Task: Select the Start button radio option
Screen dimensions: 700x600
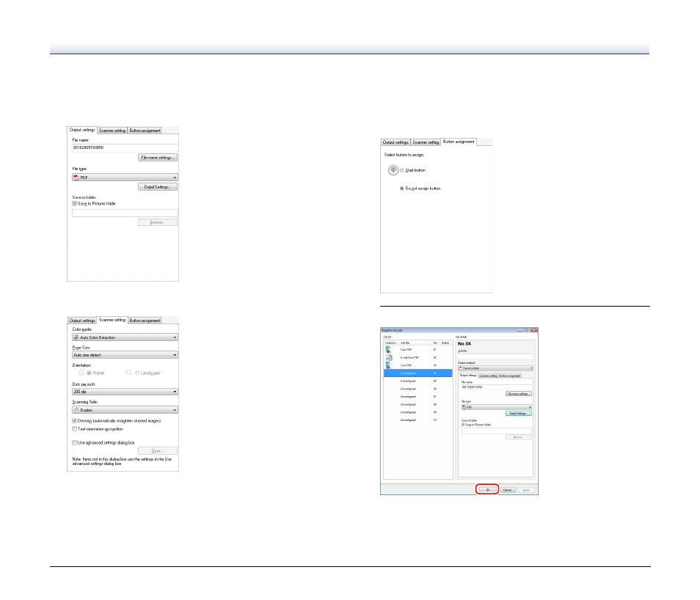Action: click(x=402, y=170)
